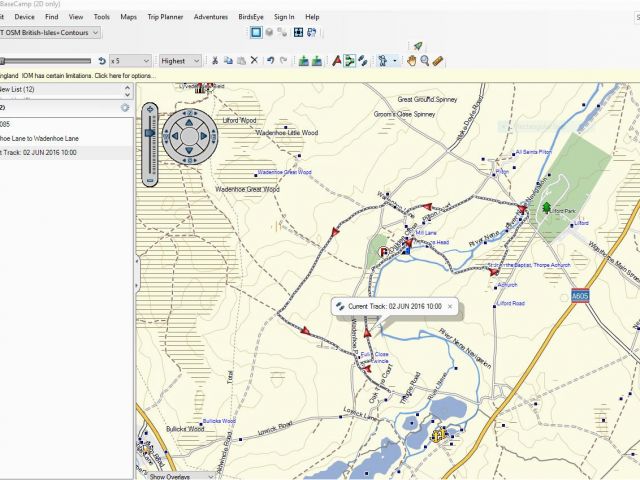Pan map left with compass arrow
Viewport: 640px width, 480px height.
175,136
